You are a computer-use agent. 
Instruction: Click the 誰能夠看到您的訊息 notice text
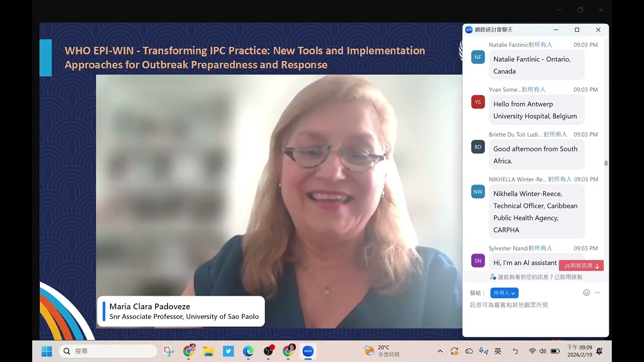540,277
